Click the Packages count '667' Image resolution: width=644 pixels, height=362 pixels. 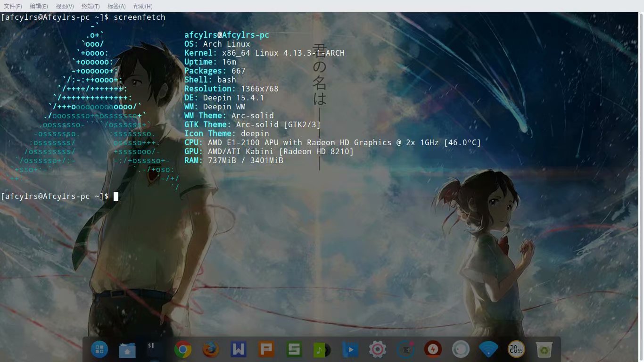coord(239,71)
